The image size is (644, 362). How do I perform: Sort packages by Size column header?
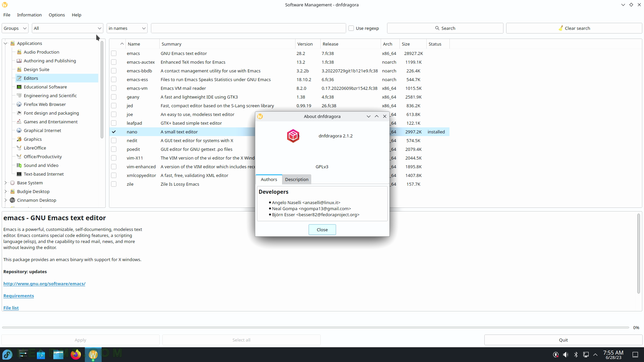[x=413, y=44]
